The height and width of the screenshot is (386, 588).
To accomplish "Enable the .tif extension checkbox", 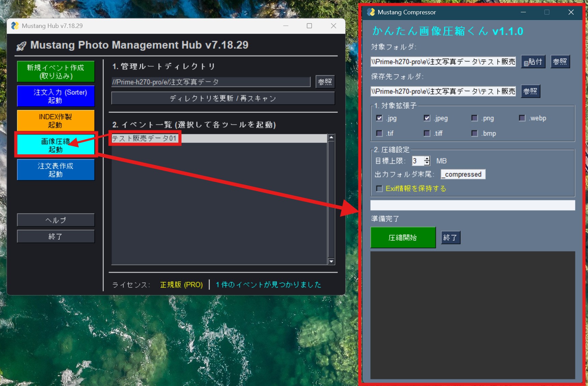I will 379,133.
